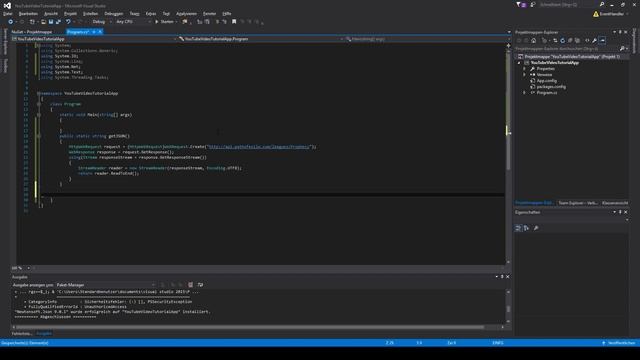Open the Paket-Manager output source dropdown
This screenshot has width=640, height=360.
tap(105, 285)
